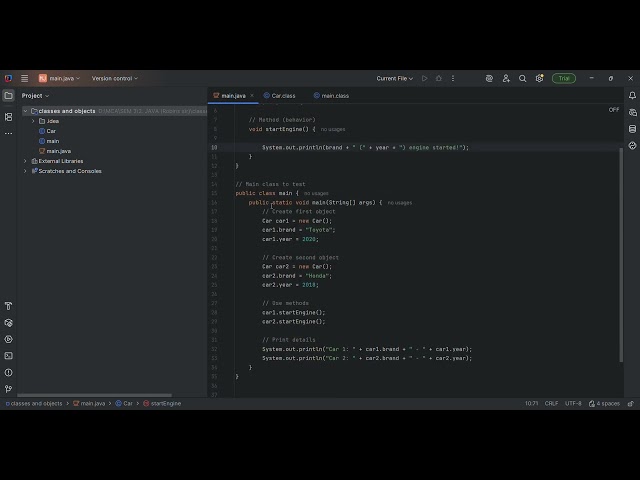Click the IntelliJ IDEA logo icon
This screenshot has width=640, height=480.
[8, 78]
